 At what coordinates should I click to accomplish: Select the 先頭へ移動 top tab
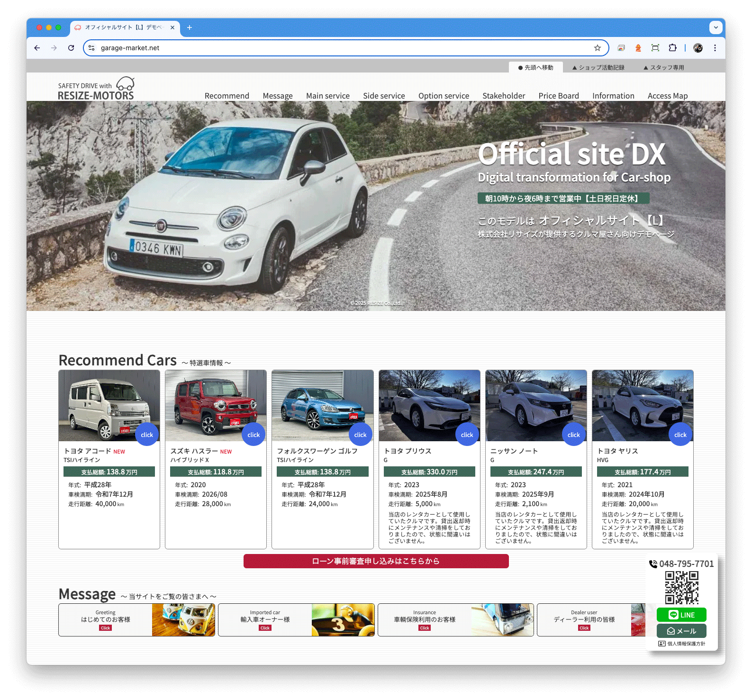coord(536,67)
